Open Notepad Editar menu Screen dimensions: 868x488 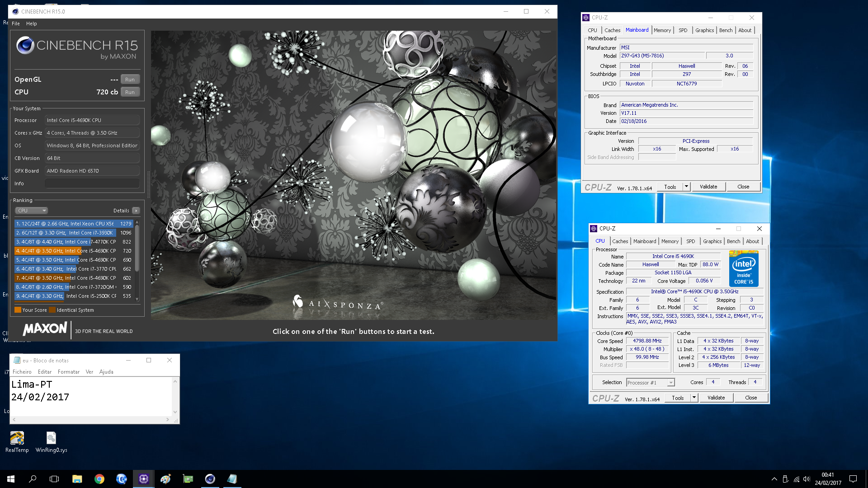click(x=45, y=372)
